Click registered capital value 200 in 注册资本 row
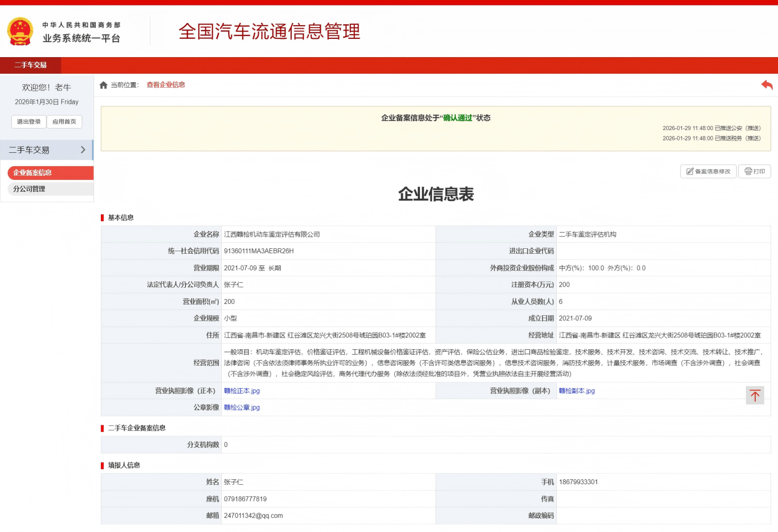Viewport: 778px width, 532px height. [x=564, y=285]
